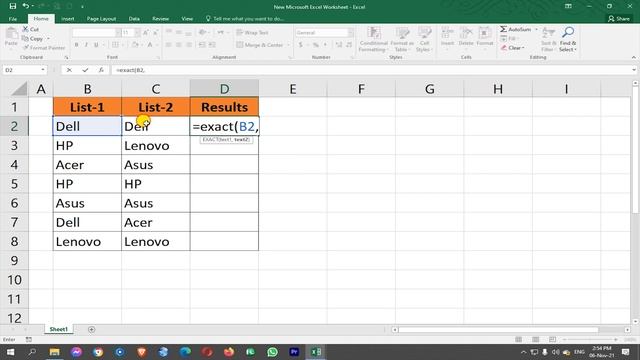Image resolution: width=640 pixels, height=360 pixels.
Task: Open the font name dropdown
Action: click(x=118, y=32)
